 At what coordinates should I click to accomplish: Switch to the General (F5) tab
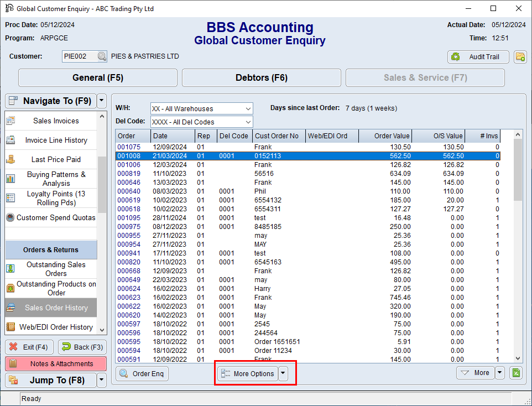pos(98,78)
